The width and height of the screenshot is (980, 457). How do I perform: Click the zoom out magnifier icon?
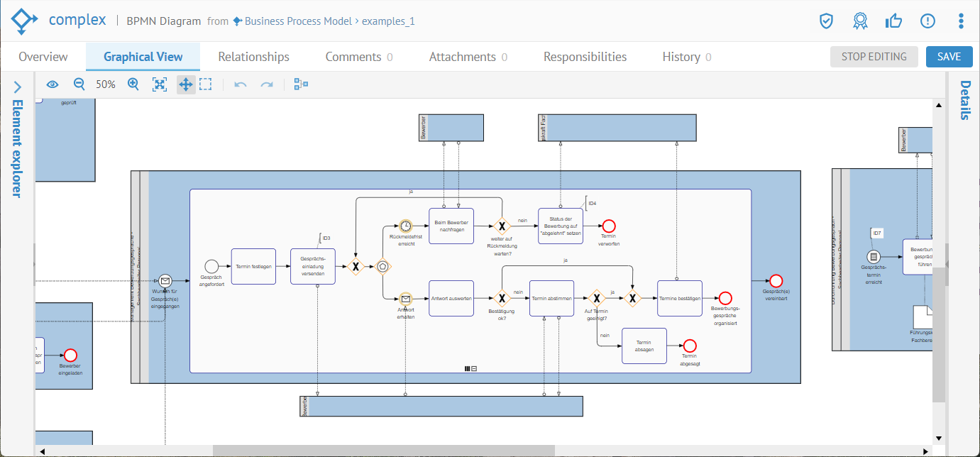coord(79,84)
